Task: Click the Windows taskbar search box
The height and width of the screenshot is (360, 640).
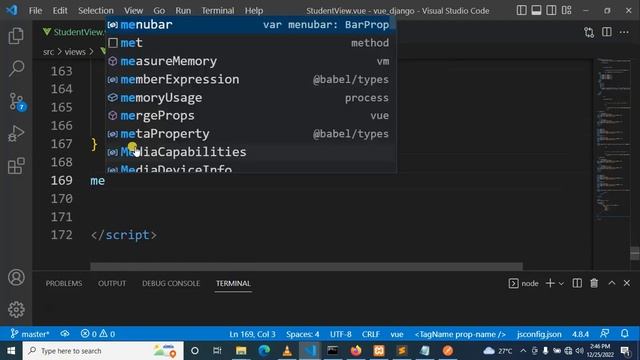Action: (x=103, y=351)
